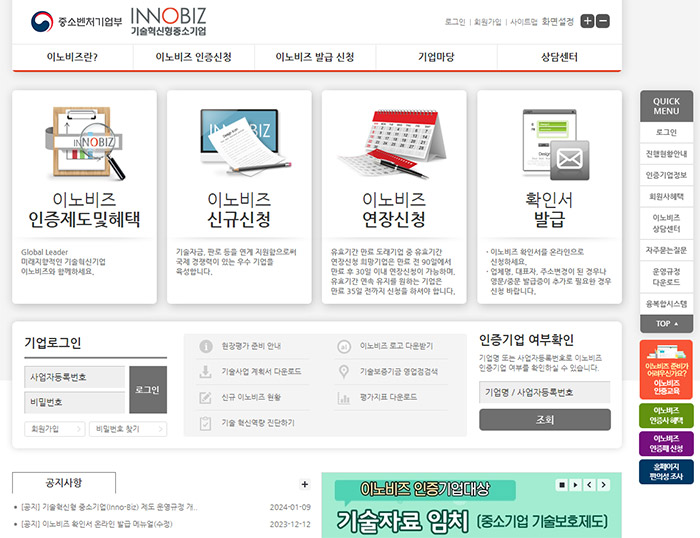This screenshot has height=538, width=700.
Task: Open the 기술보증기금 영업점검색 link
Action: (x=399, y=371)
